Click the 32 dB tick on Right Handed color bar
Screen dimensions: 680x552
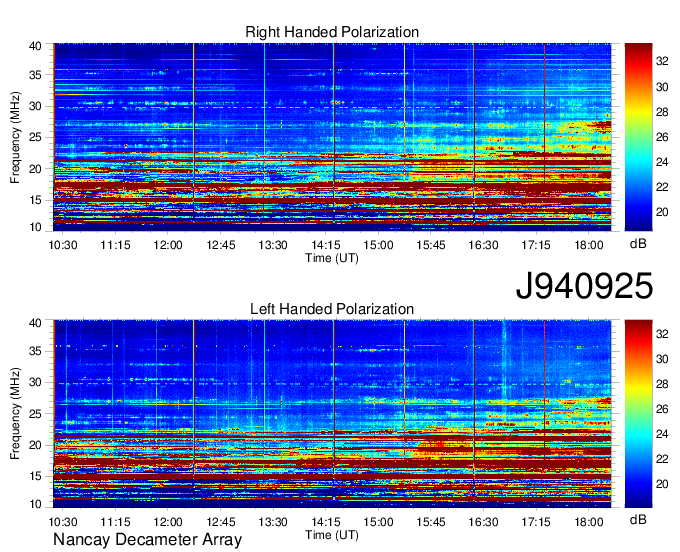662,62
